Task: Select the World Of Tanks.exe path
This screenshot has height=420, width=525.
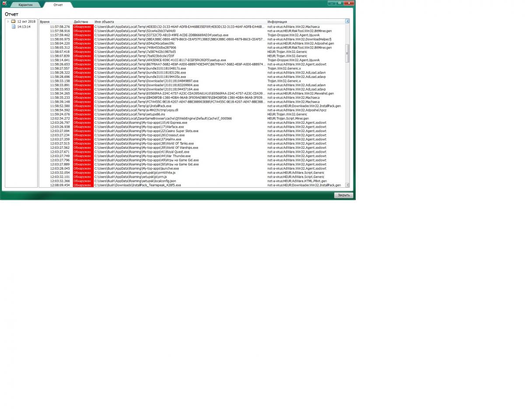Action: pyautogui.click(x=144, y=143)
